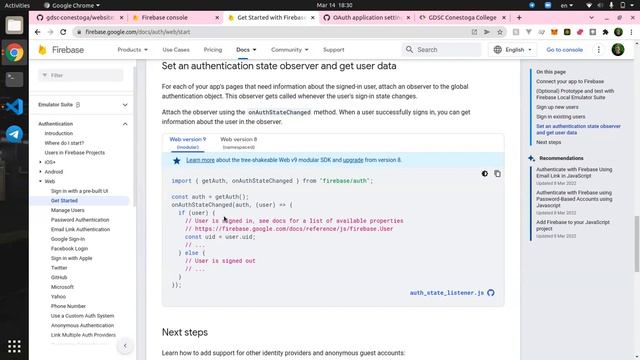Open Chrome extensions puzzle icon
This screenshot has width=640, height=360.
click(605, 32)
